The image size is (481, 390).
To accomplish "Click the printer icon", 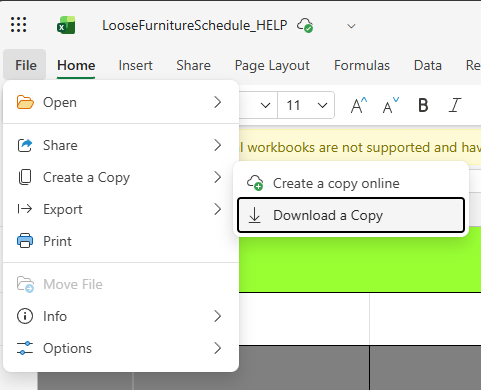I will (25, 241).
